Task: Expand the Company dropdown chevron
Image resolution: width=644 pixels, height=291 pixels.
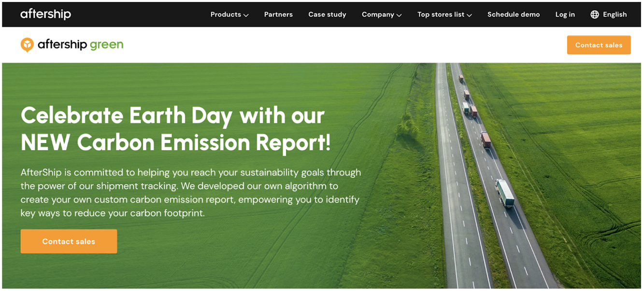Action: (x=399, y=15)
